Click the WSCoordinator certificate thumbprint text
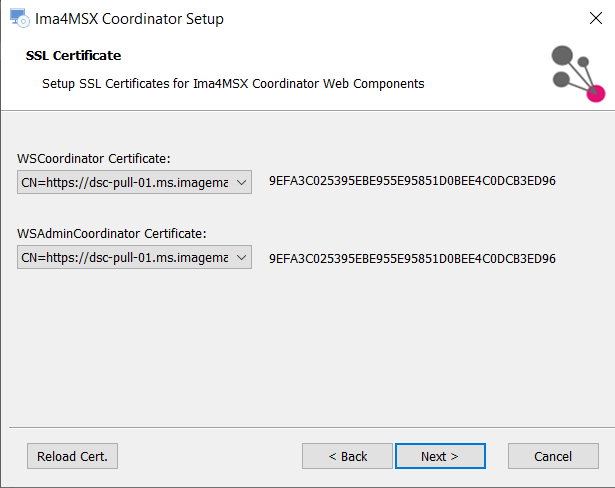This screenshot has width=615, height=488. click(x=412, y=181)
